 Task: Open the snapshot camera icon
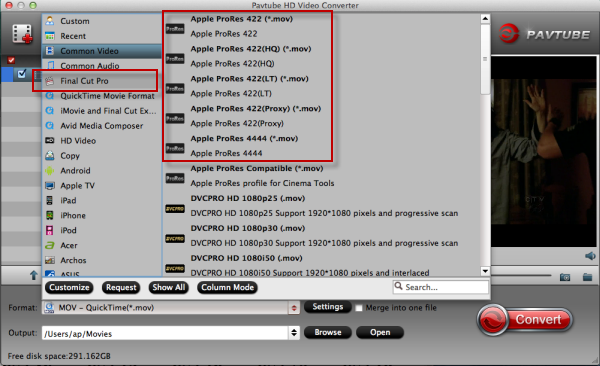point(565,277)
